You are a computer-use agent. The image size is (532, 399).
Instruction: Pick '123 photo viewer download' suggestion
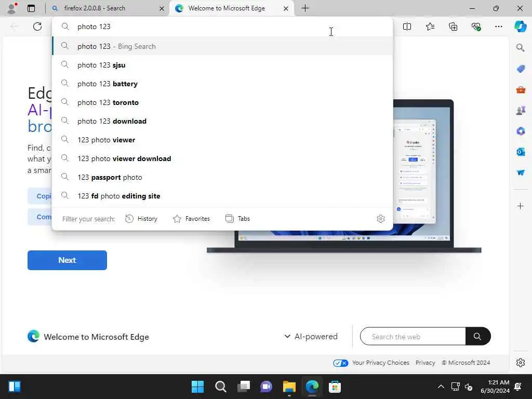pos(222,158)
